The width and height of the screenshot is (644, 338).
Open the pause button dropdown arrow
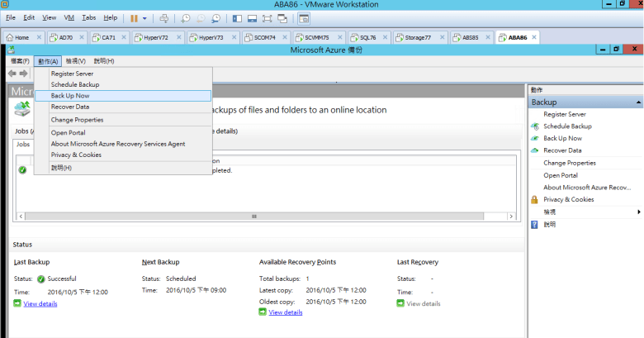[x=145, y=17]
